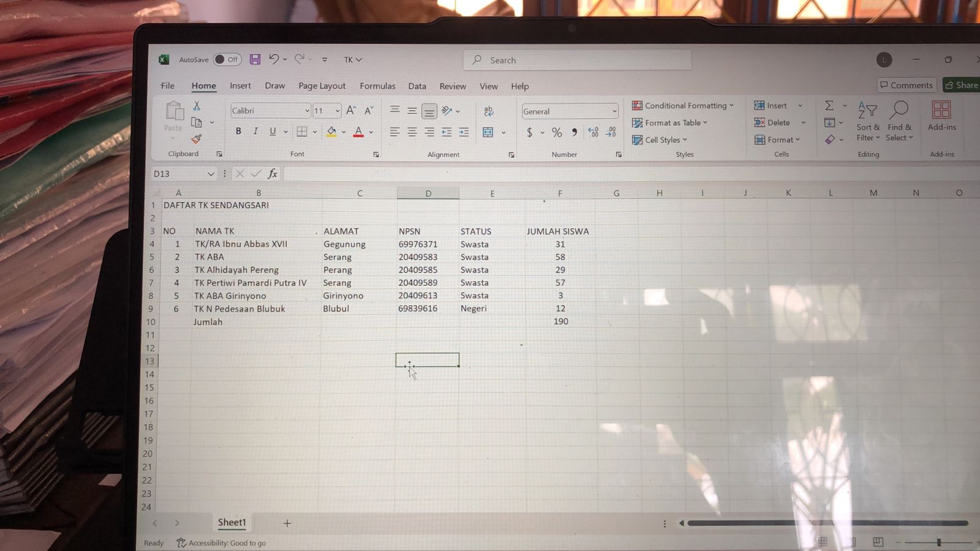980x551 pixels.
Task: Expand the Name Box dropdown arrow
Action: pyautogui.click(x=211, y=174)
